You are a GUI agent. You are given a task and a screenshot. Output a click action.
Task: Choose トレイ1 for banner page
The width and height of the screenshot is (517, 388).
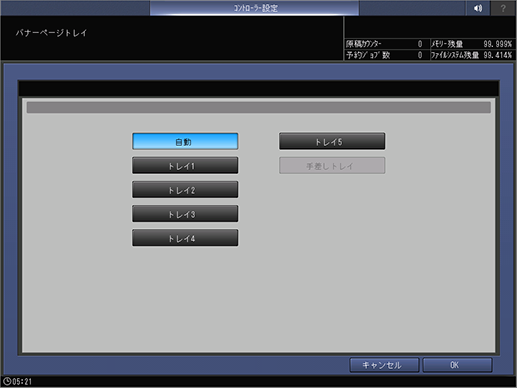[x=185, y=166]
